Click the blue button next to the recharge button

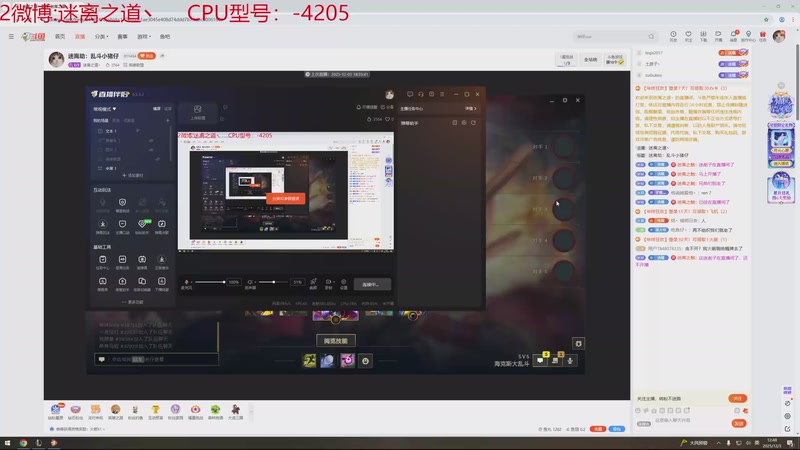(x=616, y=429)
